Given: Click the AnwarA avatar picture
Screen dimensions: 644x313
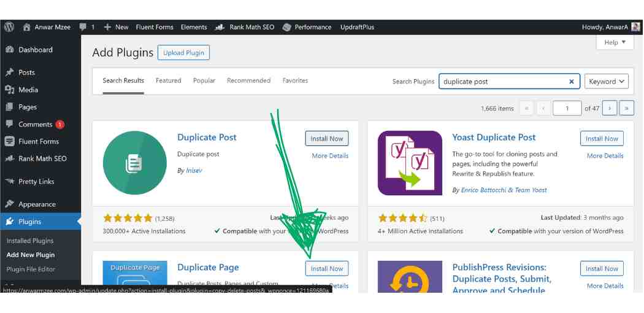Looking at the screenshot, I should (x=635, y=27).
